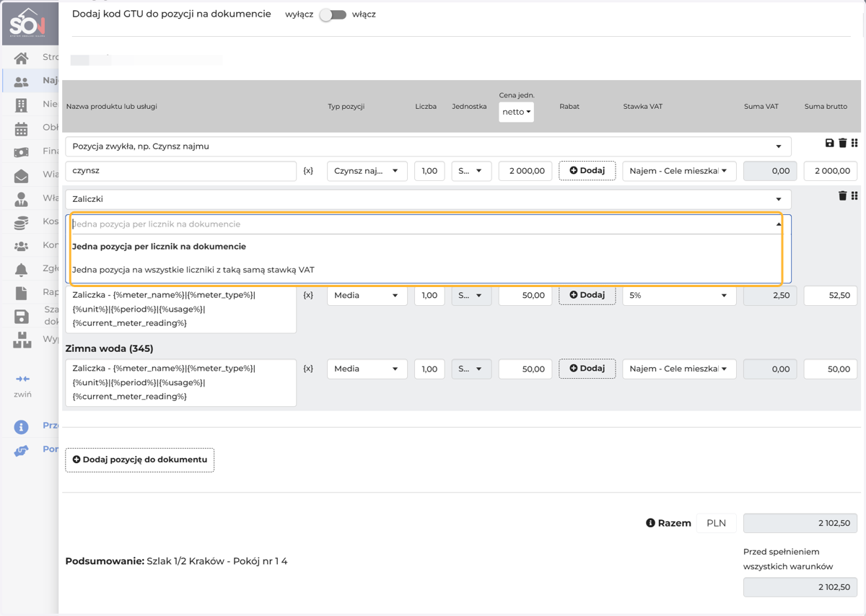
Task: Insert variable {x} in the 5% VAT row
Action: (308, 295)
